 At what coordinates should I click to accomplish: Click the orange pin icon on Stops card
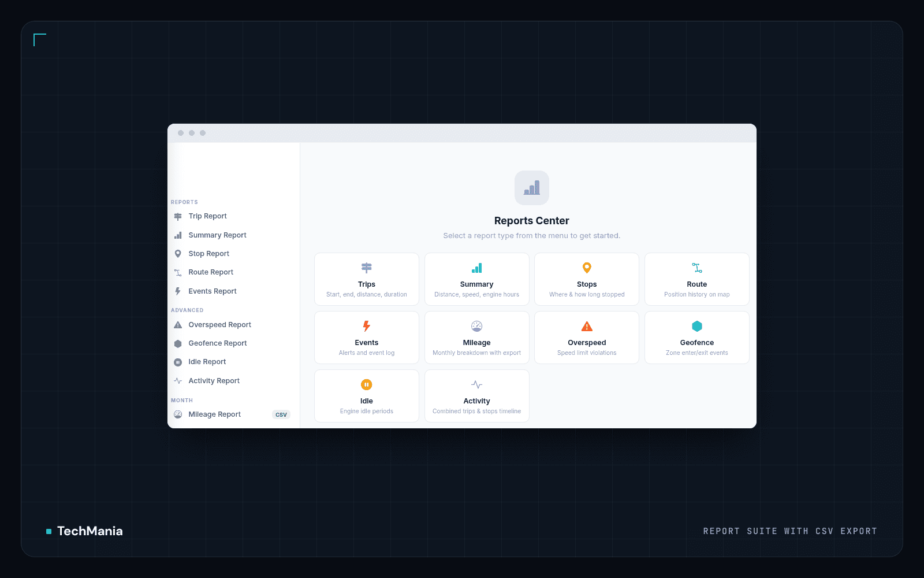tap(587, 268)
